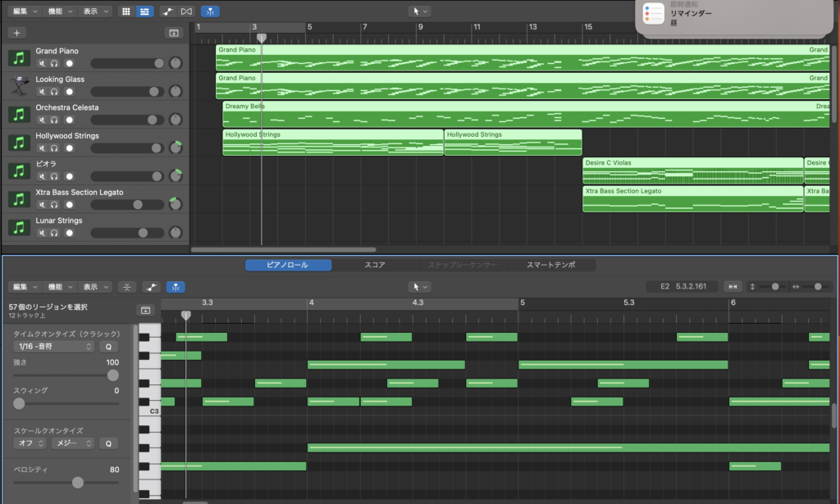Toggle catch playhead button in tracks toolbar
The image size is (840, 504).
click(x=210, y=11)
